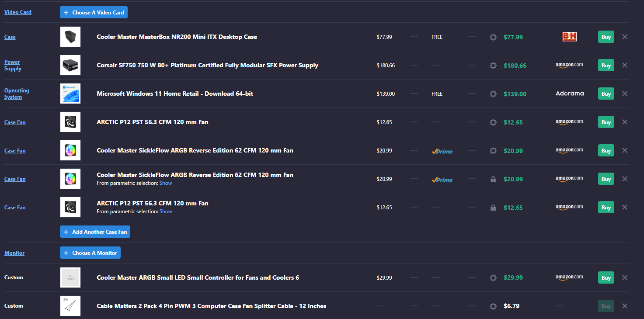The height and width of the screenshot is (319, 644).
Task: Click the amazon.com logo on the Corsair row
Action: click(x=570, y=65)
